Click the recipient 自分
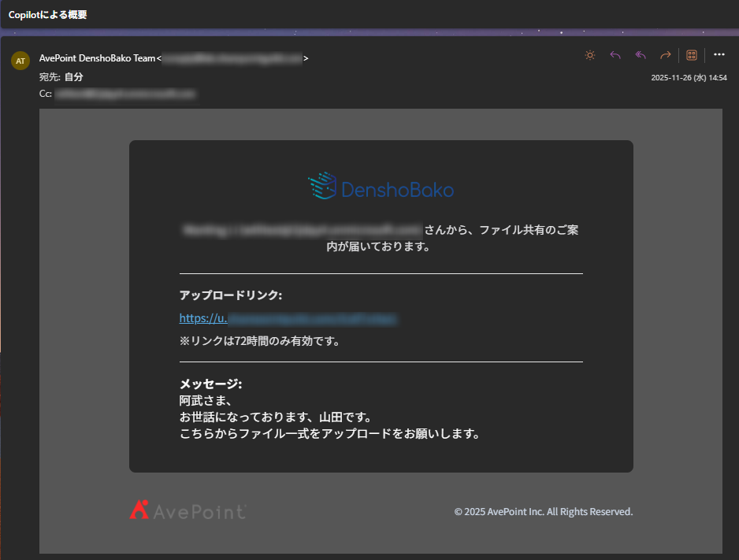The image size is (739, 560). coord(73,76)
